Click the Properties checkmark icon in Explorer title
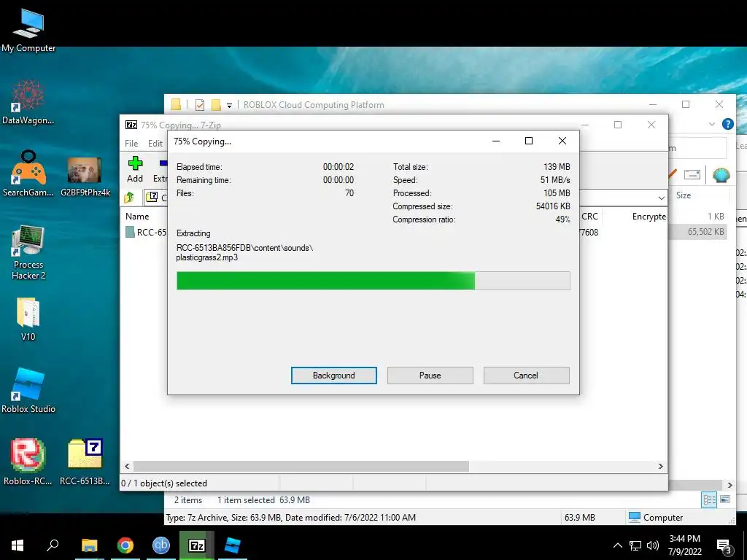The image size is (747, 560). click(200, 105)
